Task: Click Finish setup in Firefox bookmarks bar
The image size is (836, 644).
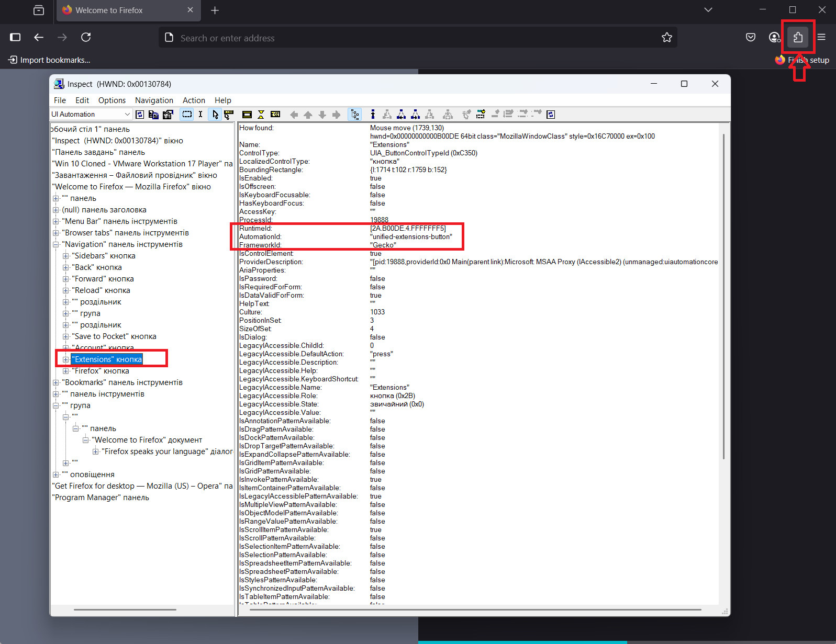Action: pos(802,60)
